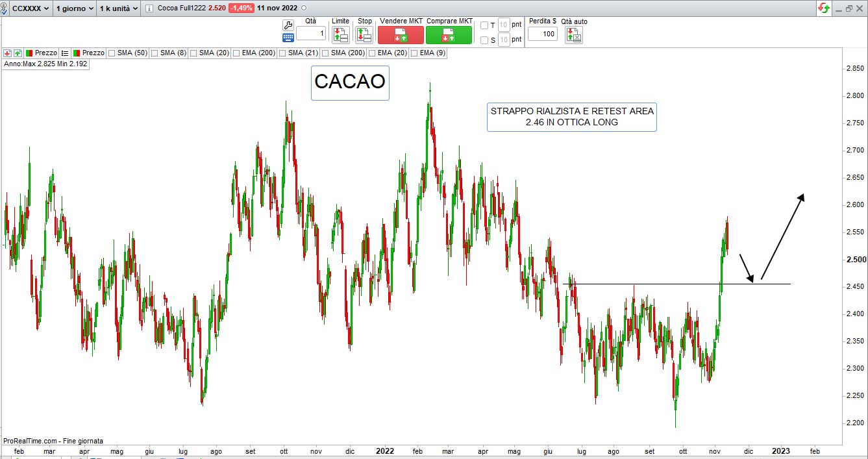Click the 2023 label on time axis
868x459 pixels.
pyautogui.click(x=781, y=451)
